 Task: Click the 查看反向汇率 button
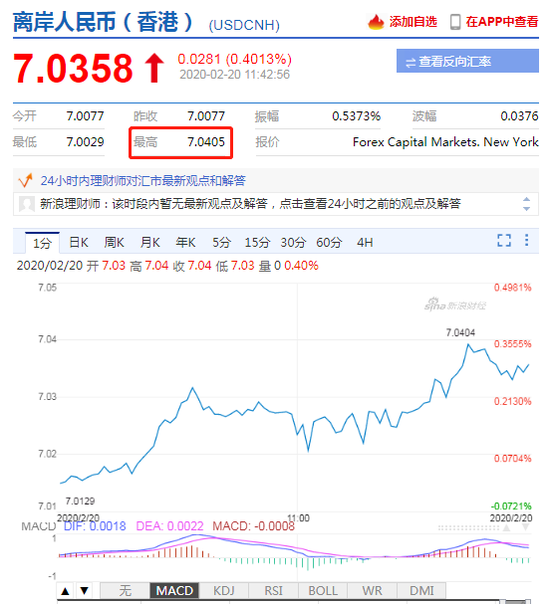pos(467,61)
